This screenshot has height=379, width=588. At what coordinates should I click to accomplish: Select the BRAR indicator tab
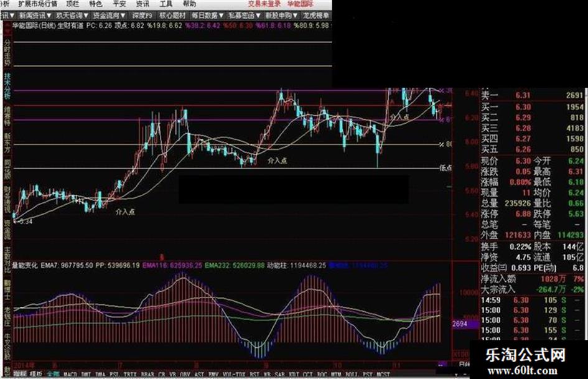coord(147,375)
